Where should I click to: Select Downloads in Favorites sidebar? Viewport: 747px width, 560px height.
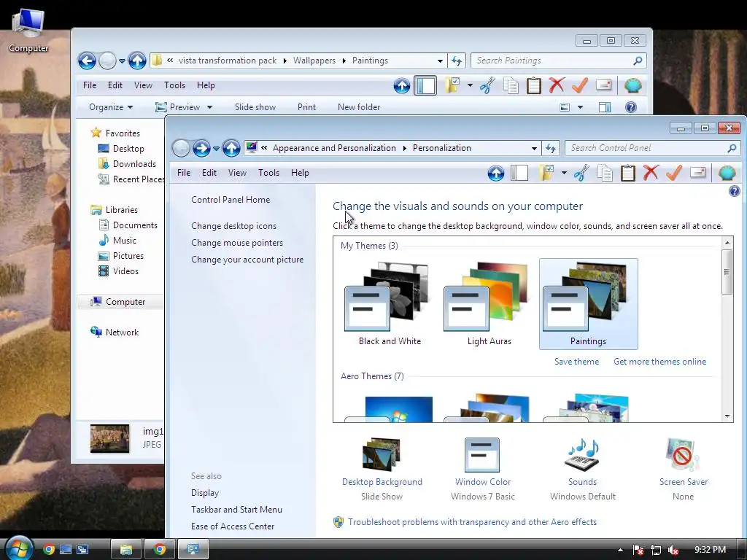[x=128, y=164]
